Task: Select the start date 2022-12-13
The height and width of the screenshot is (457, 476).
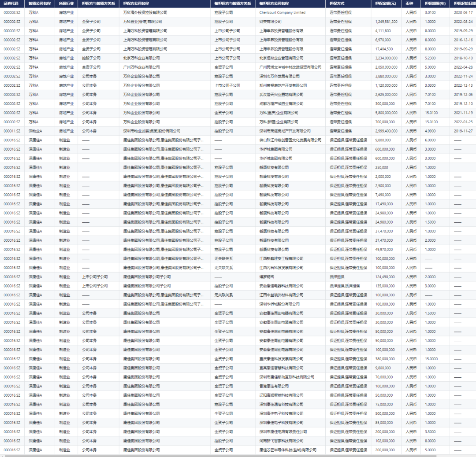Action: coord(463,85)
